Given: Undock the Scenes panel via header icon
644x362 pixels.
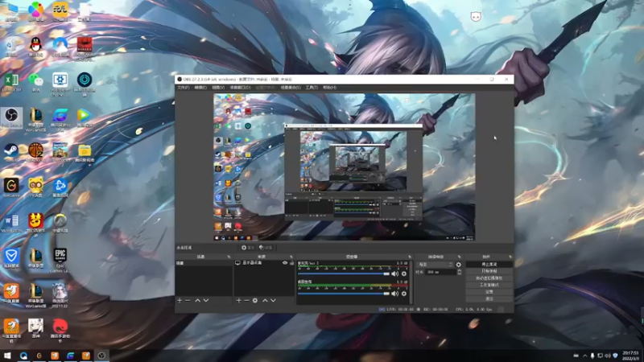Looking at the screenshot, I should [229, 257].
